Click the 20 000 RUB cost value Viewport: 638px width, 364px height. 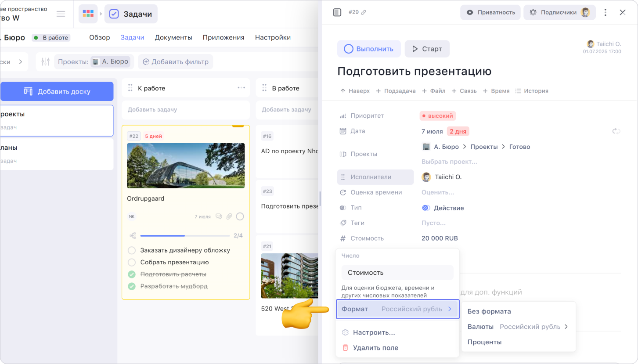click(440, 238)
